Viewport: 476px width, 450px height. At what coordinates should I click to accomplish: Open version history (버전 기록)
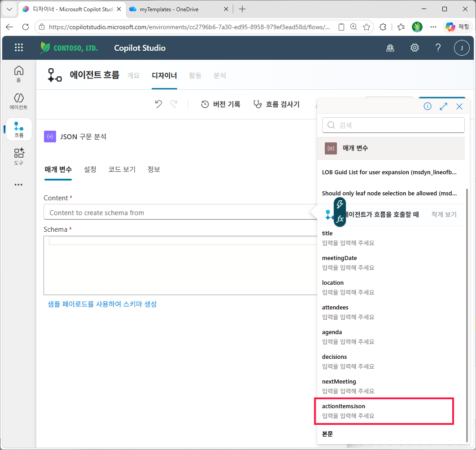pos(221,104)
